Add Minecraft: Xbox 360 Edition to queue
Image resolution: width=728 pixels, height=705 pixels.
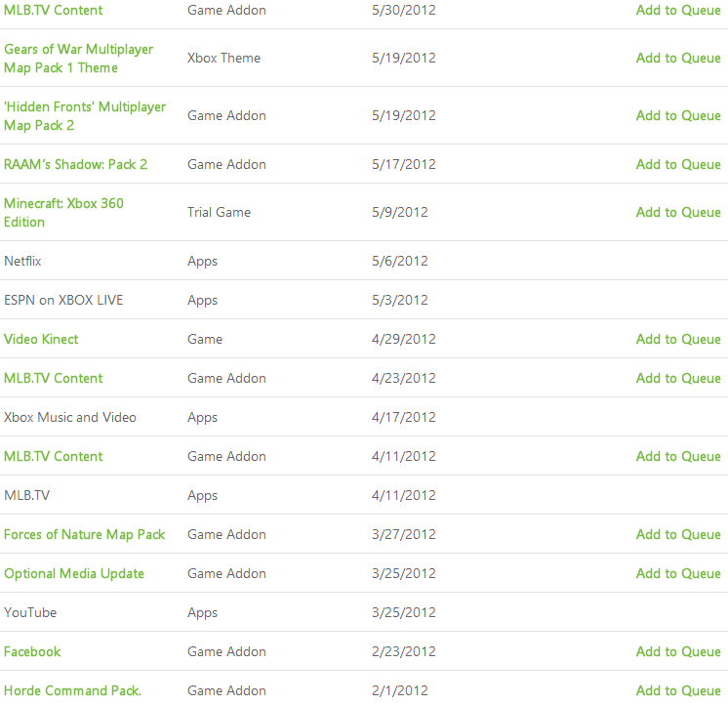pos(678,212)
